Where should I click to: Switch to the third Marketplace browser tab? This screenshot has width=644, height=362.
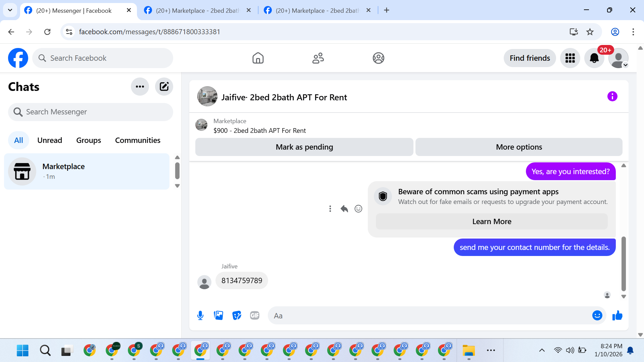coord(317,10)
